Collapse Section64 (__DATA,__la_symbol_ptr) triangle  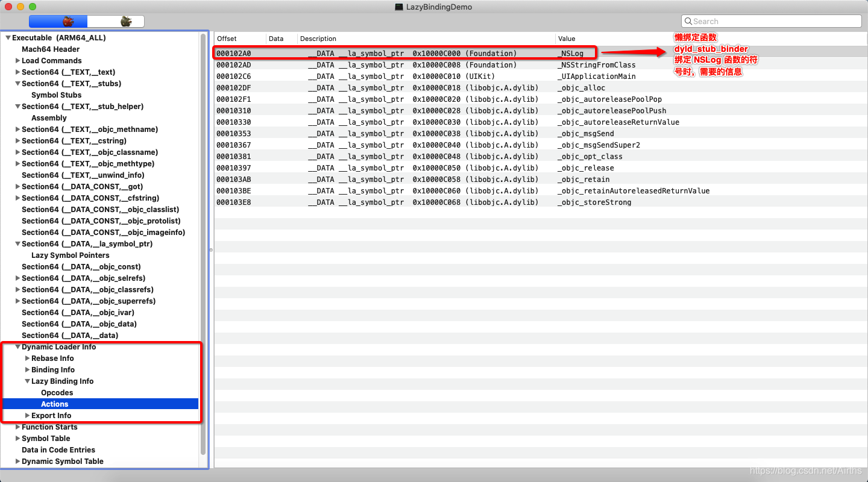point(17,244)
